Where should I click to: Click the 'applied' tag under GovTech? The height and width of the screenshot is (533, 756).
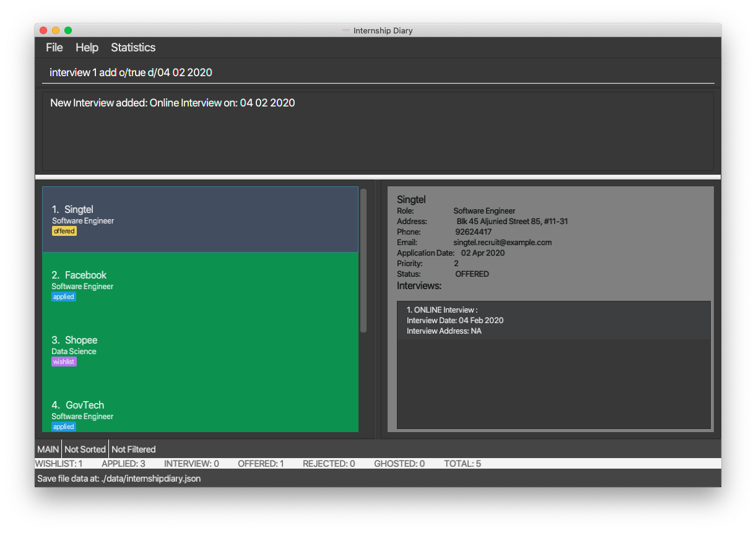(x=64, y=427)
